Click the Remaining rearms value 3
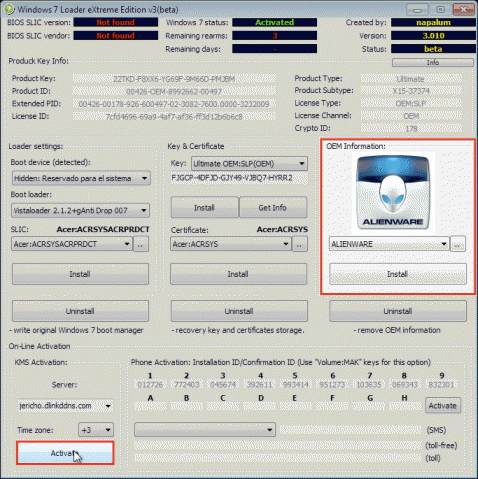478x479 pixels. pyautogui.click(x=275, y=36)
